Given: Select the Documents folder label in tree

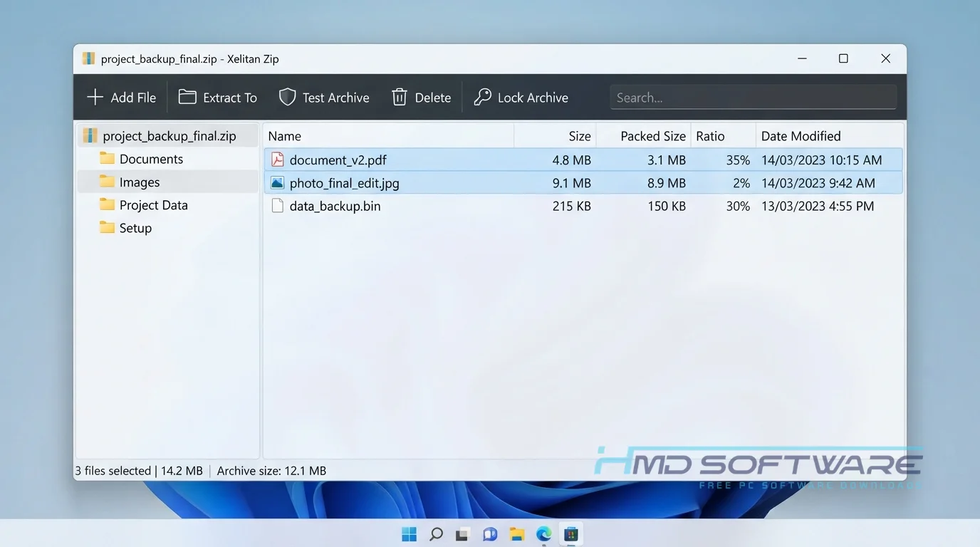Looking at the screenshot, I should (151, 159).
